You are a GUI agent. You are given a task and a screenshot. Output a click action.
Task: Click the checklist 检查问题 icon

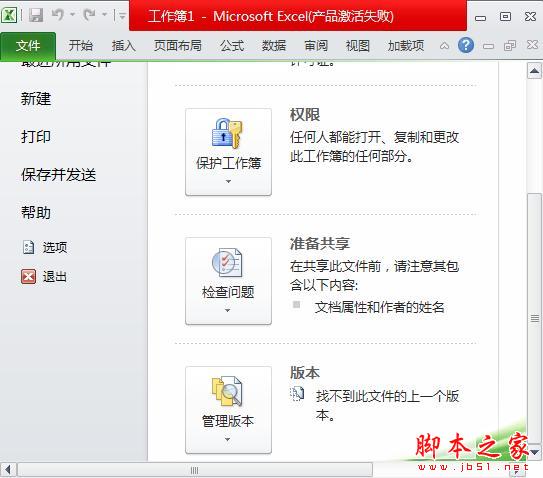[227, 262]
